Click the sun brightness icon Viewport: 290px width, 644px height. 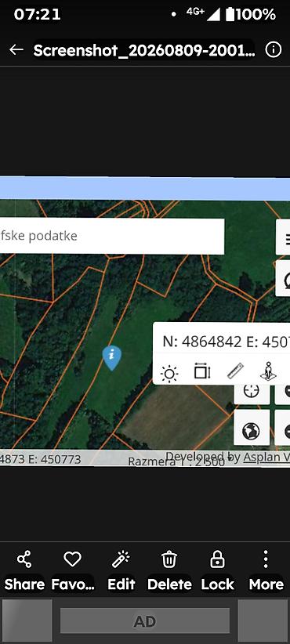coord(169,374)
